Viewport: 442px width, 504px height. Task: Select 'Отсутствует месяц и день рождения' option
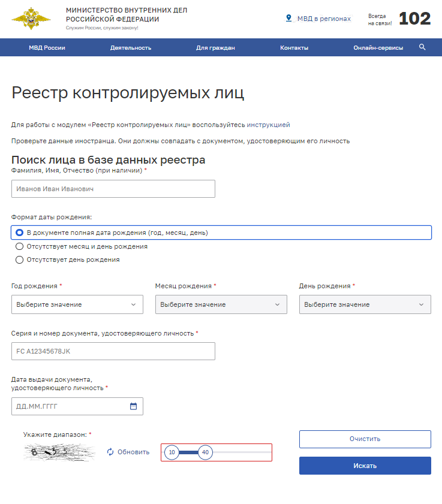[20, 246]
